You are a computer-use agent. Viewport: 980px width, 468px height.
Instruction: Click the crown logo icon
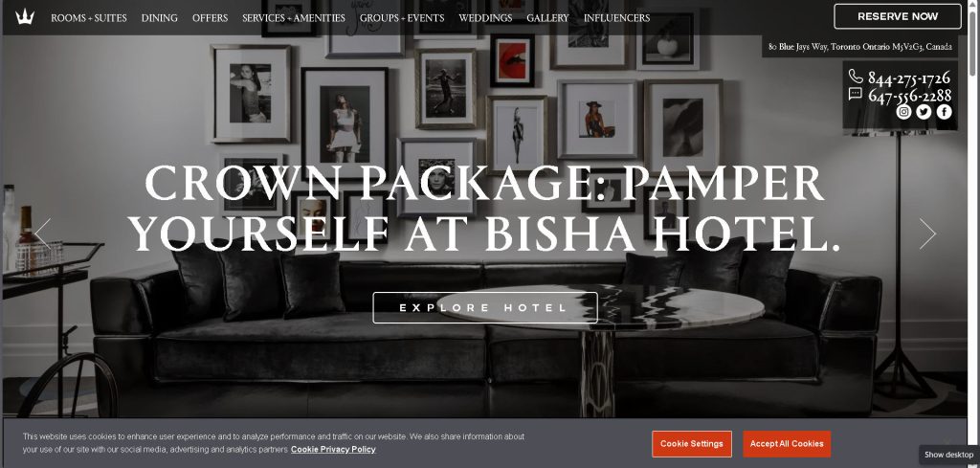point(25,17)
